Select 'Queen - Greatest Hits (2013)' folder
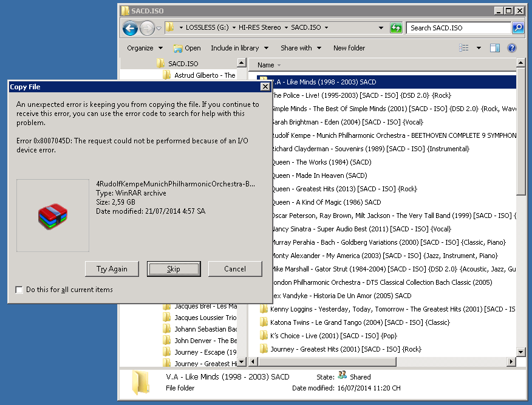 click(345, 189)
